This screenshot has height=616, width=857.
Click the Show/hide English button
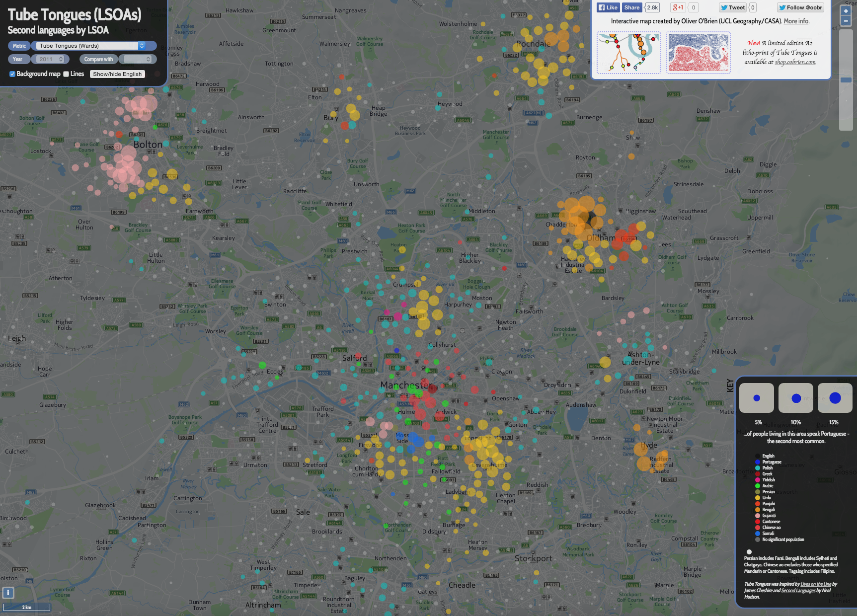(x=117, y=74)
